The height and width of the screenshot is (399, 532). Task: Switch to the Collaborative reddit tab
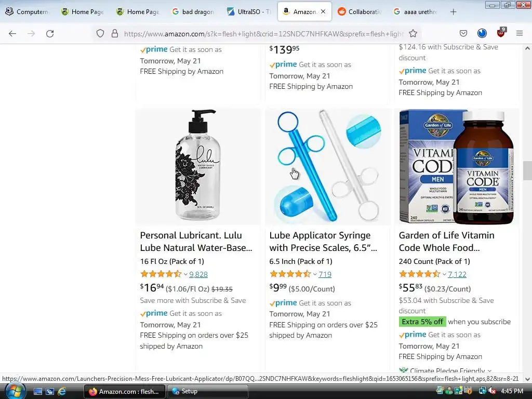360,12
